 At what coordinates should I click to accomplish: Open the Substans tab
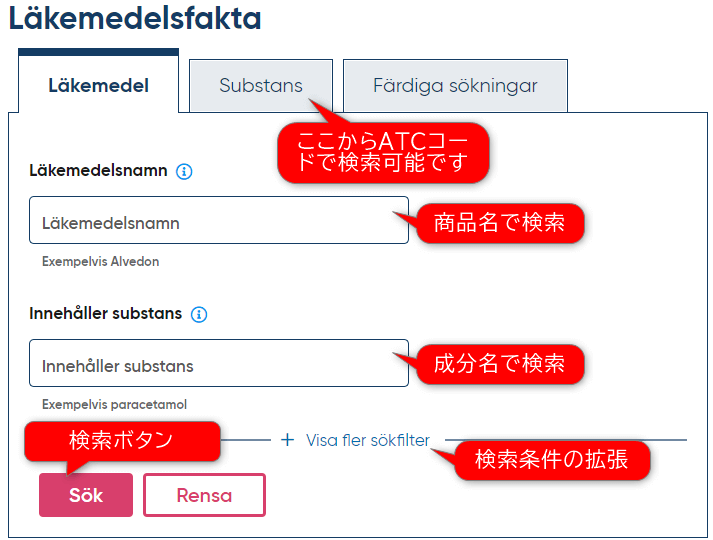coord(260,85)
